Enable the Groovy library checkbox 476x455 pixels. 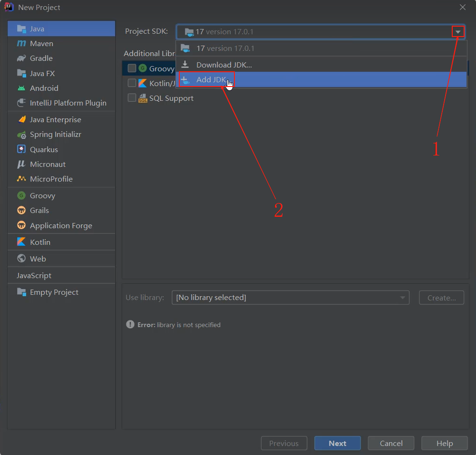pyautogui.click(x=132, y=68)
